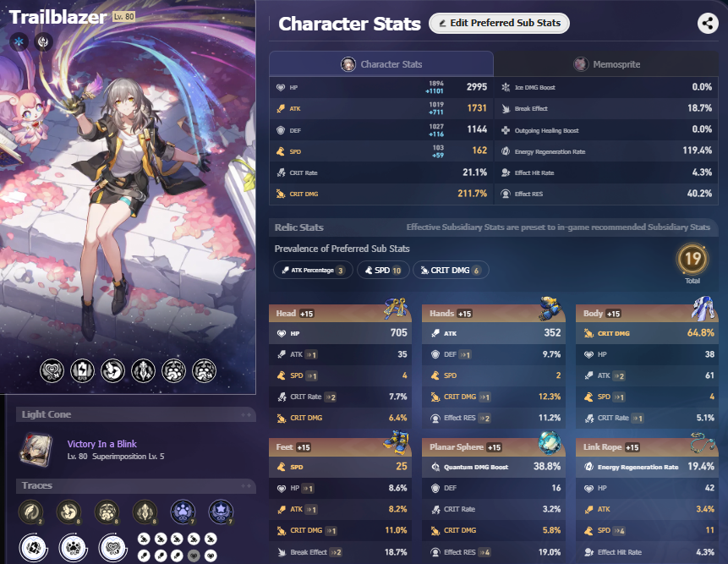
Task: Click the last eidolon icon below portrait
Action: pyautogui.click(x=205, y=371)
